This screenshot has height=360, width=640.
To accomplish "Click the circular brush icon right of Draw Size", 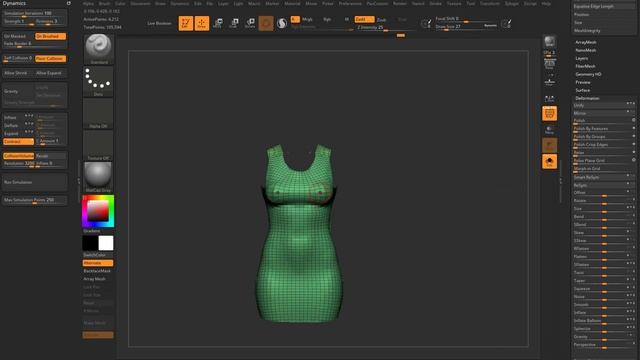I will click(506, 24).
